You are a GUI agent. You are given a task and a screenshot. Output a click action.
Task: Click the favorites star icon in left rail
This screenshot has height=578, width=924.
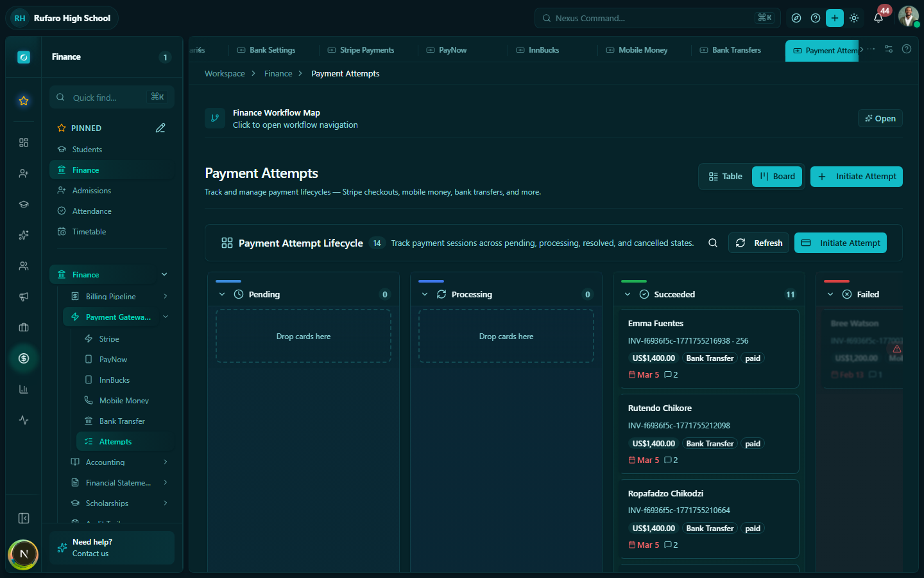point(24,100)
